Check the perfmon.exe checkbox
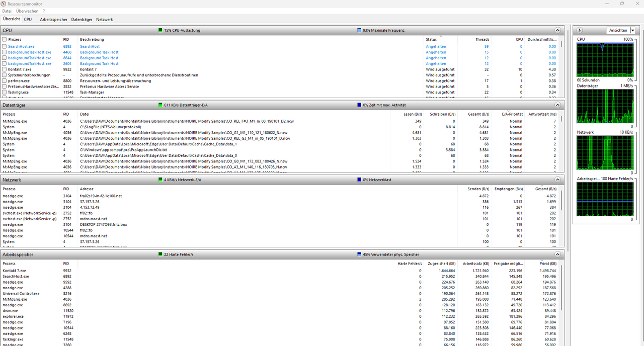Viewport: 644px width, 346px height. pos(5,81)
